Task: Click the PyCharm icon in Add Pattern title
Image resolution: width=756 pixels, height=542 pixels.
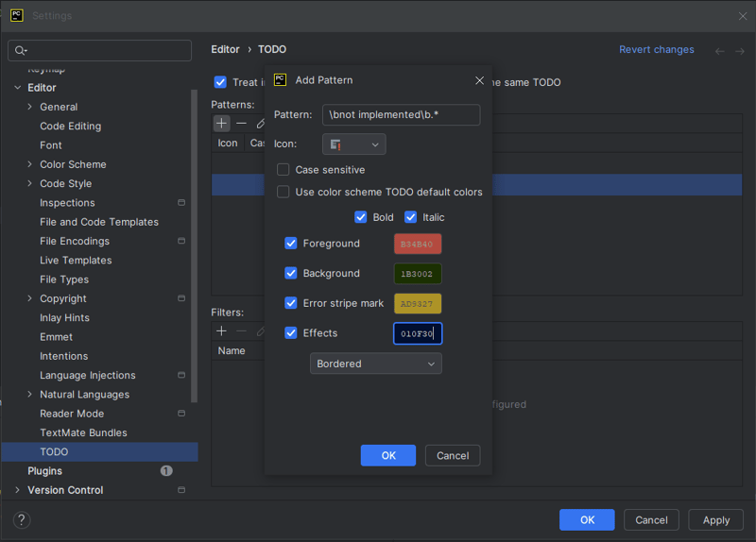Action: (x=280, y=80)
